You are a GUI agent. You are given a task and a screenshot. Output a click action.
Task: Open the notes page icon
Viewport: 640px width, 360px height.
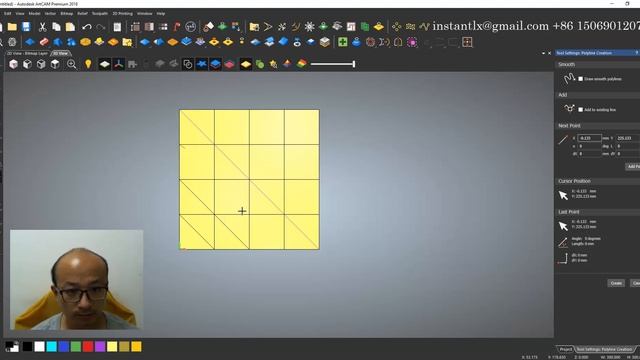click(117, 27)
